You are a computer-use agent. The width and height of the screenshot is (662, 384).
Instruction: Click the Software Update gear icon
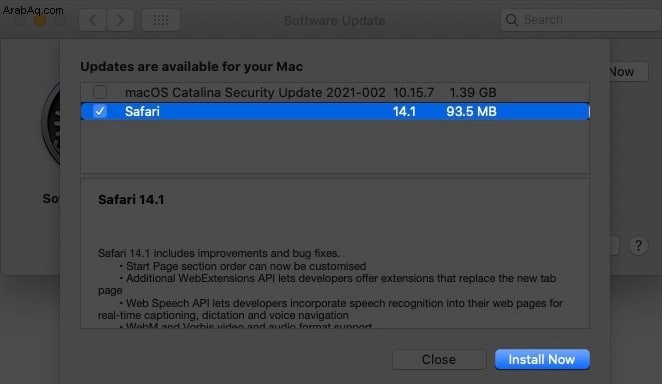point(52,124)
